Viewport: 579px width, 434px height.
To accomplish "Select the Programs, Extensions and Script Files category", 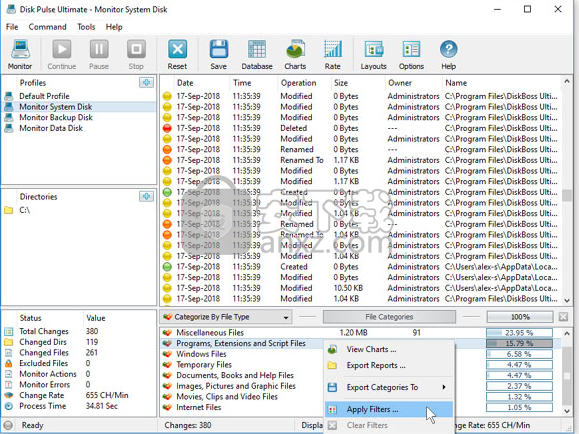I will pyautogui.click(x=242, y=344).
